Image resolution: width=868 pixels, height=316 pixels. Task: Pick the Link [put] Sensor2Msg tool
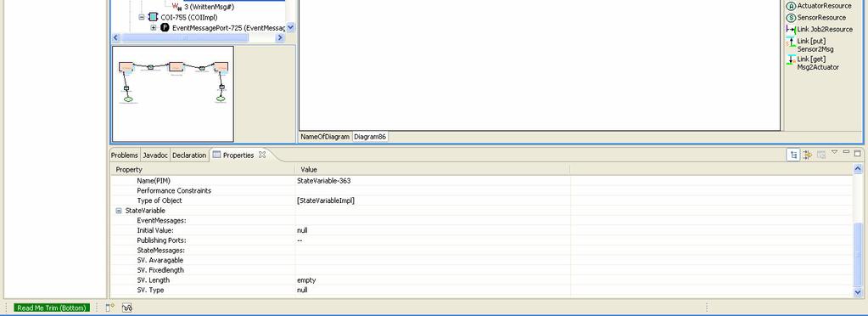tap(809, 45)
